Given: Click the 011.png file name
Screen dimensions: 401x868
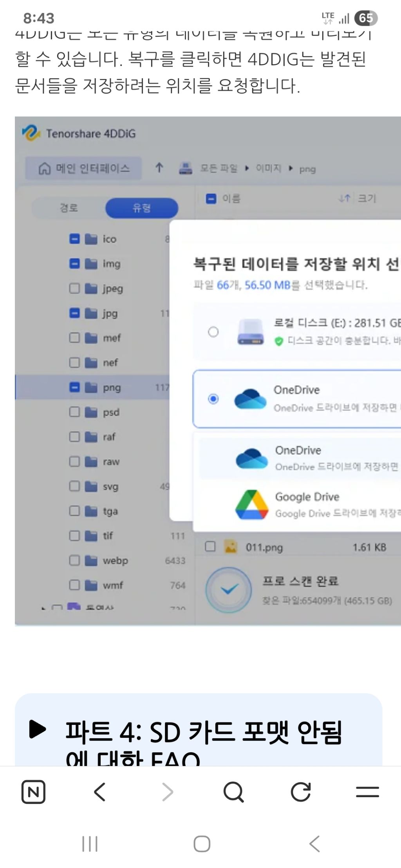Looking at the screenshot, I should pyautogui.click(x=264, y=547).
